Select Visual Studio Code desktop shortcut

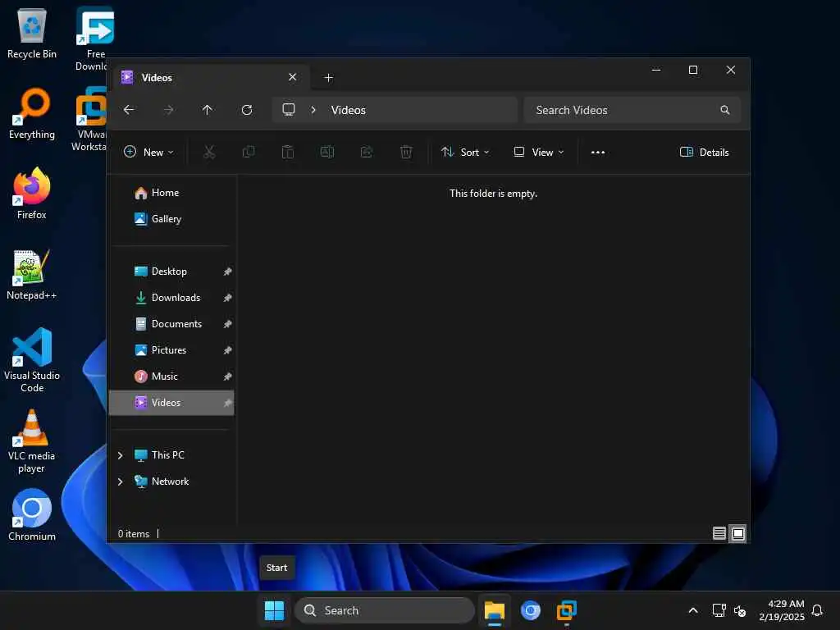pyautogui.click(x=32, y=360)
